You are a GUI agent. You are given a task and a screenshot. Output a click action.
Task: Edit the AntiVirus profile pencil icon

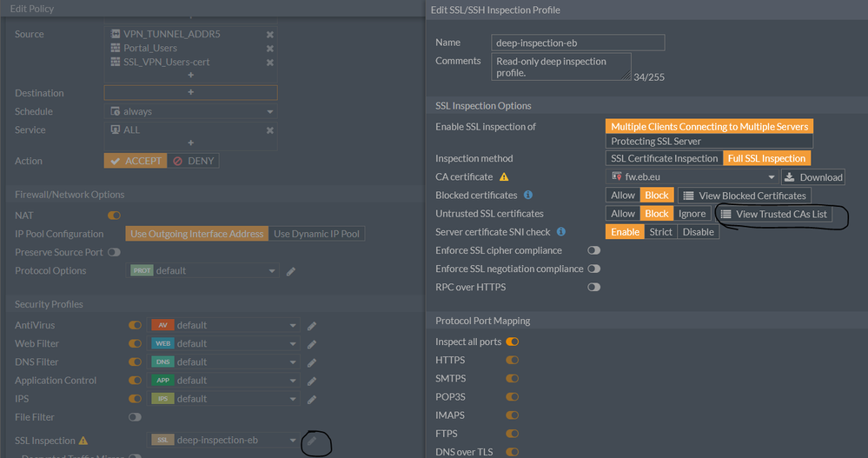click(311, 326)
